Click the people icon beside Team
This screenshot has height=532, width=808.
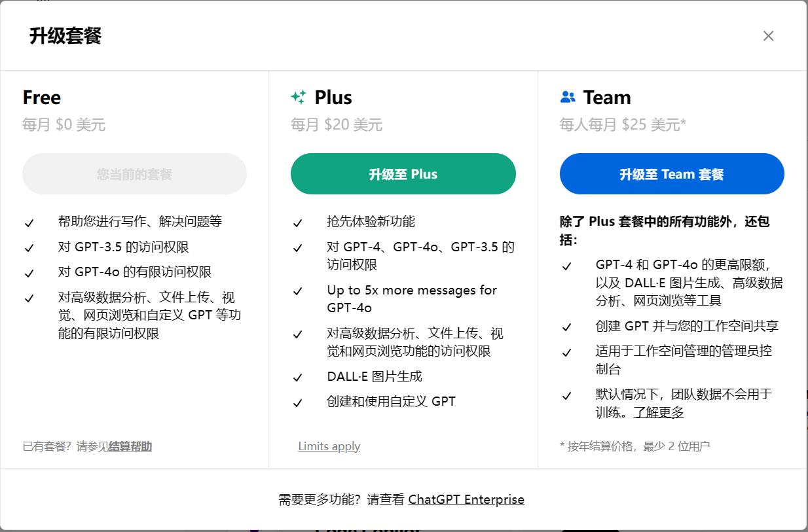[568, 98]
